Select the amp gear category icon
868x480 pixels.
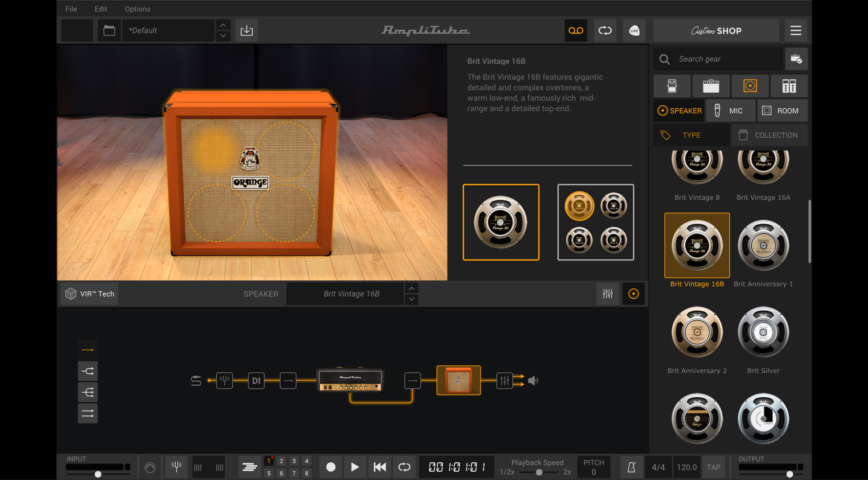click(x=711, y=86)
